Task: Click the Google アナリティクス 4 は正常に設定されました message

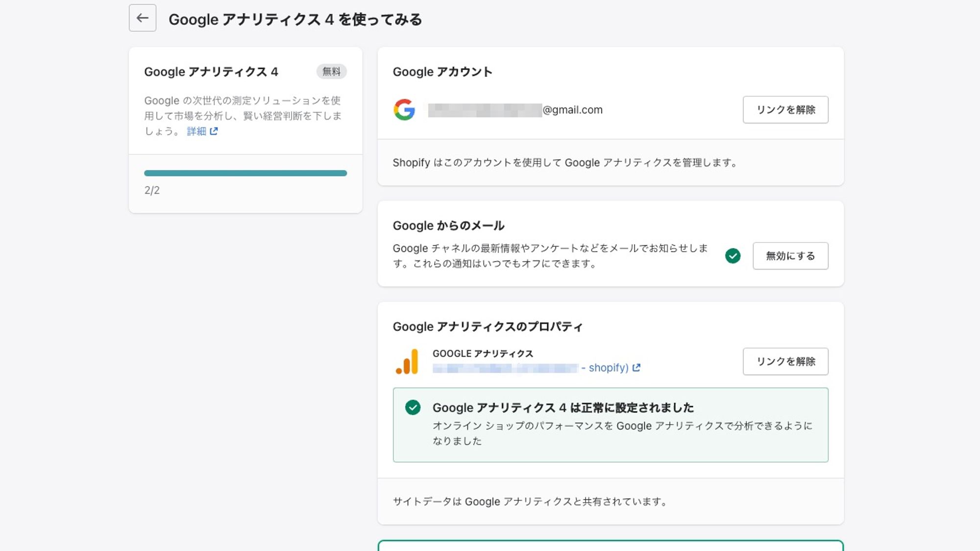Action: coord(563,407)
